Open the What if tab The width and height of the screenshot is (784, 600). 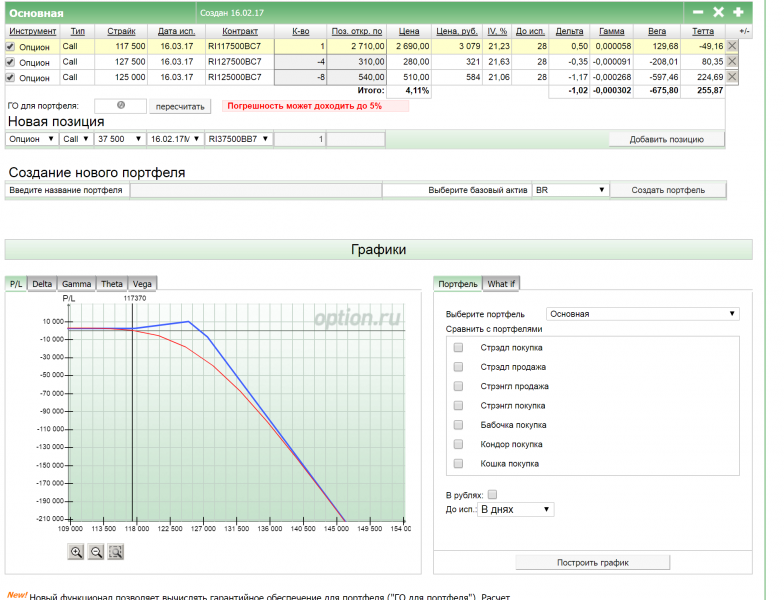point(501,284)
